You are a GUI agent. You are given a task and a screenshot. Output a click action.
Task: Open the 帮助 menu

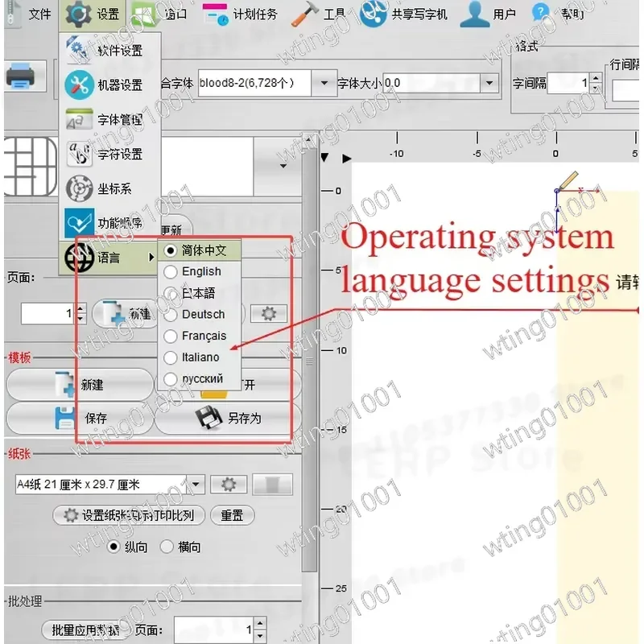click(x=557, y=14)
